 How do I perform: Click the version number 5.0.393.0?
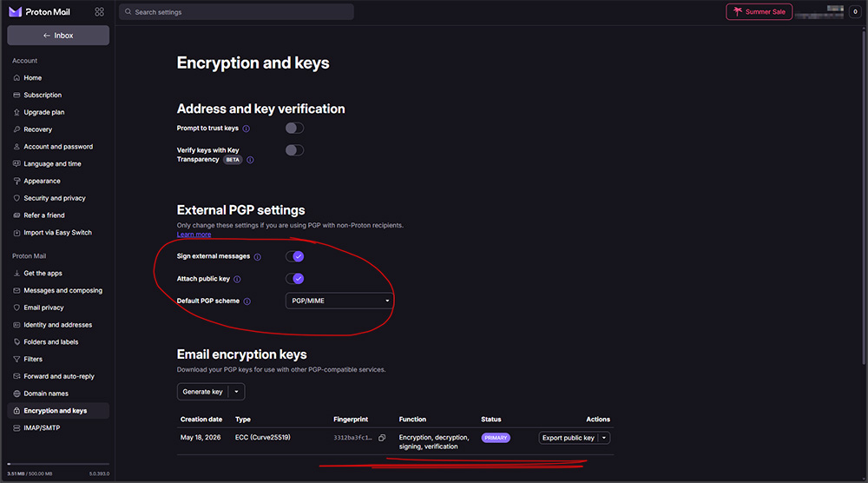[99, 473]
